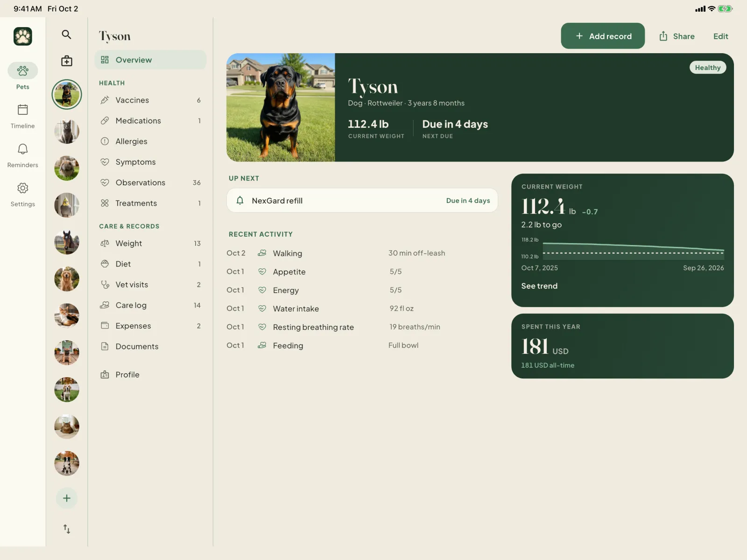The image size is (747, 560).
Task: Open Tyson's large profile photo
Action: [x=281, y=107]
